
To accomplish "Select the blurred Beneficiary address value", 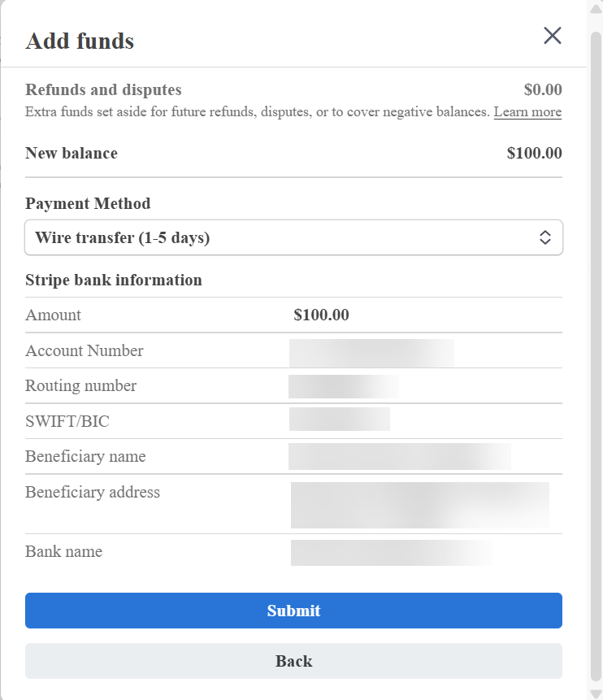I will (419, 504).
